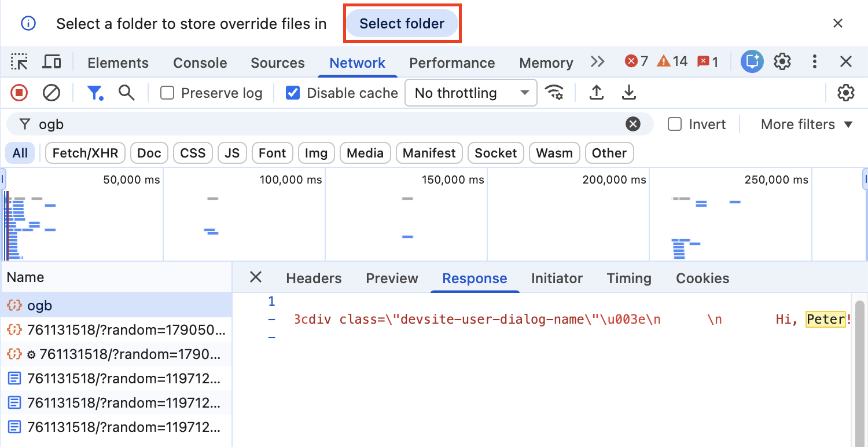Enable the Preserve log checkbox
This screenshot has height=447, width=868.
point(167,93)
